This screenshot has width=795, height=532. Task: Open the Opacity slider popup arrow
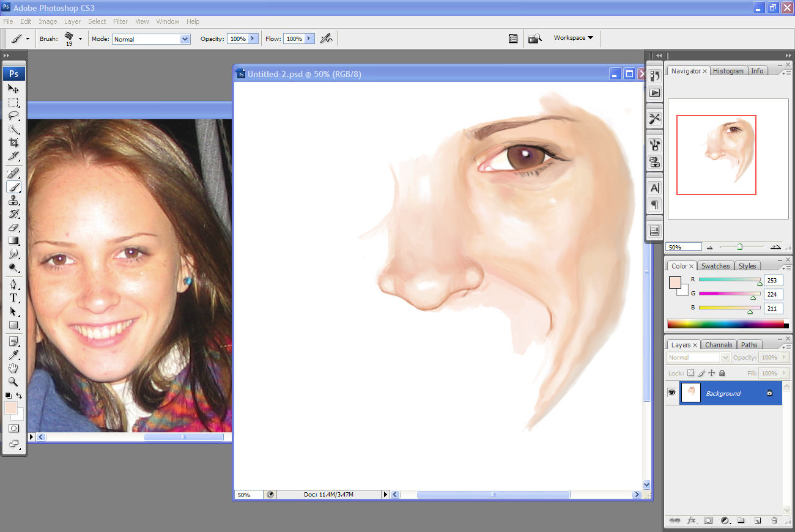pyautogui.click(x=253, y=39)
